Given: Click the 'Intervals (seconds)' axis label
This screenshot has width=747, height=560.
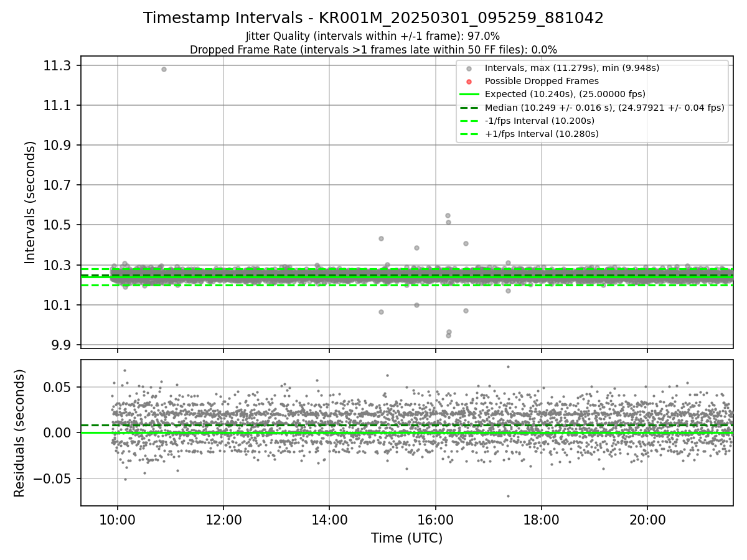Looking at the screenshot, I should pos(31,202).
